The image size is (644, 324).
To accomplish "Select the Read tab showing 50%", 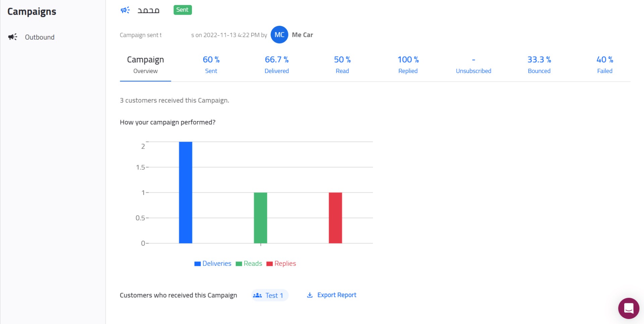I will coord(342,65).
